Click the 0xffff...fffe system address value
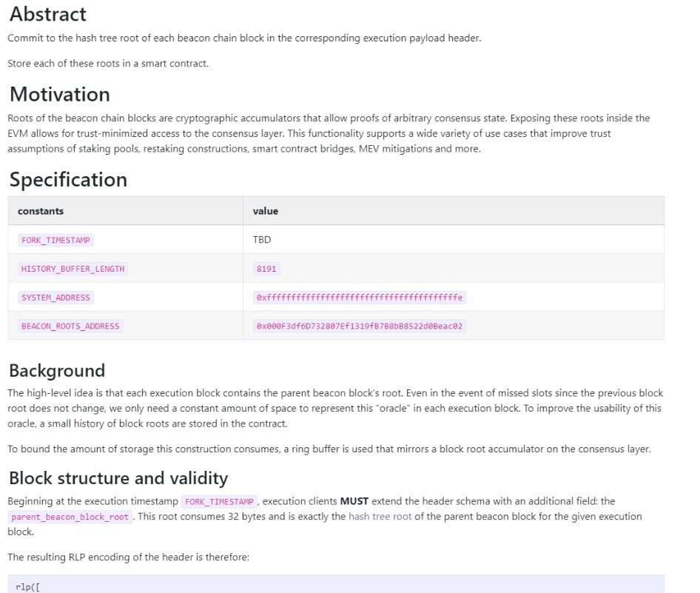This screenshot has height=593, width=700. [x=360, y=298]
